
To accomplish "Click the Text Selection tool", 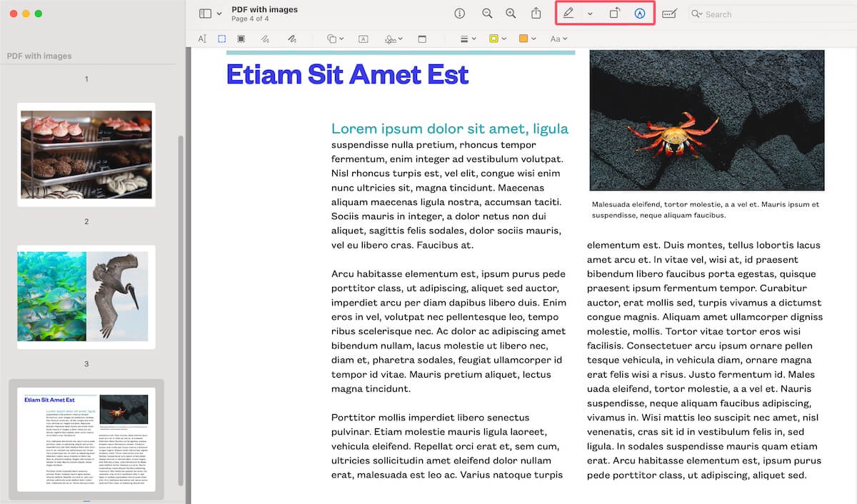I will 202,39.
